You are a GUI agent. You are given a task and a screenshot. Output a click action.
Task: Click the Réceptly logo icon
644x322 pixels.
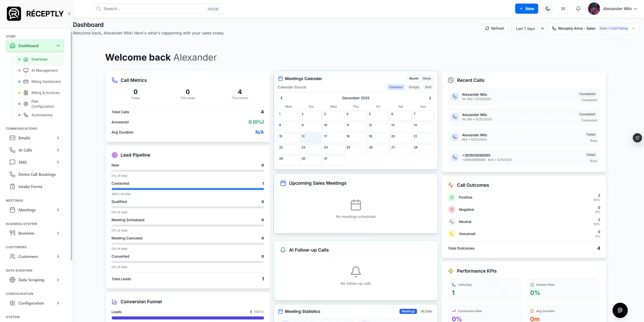pyautogui.click(x=14, y=14)
